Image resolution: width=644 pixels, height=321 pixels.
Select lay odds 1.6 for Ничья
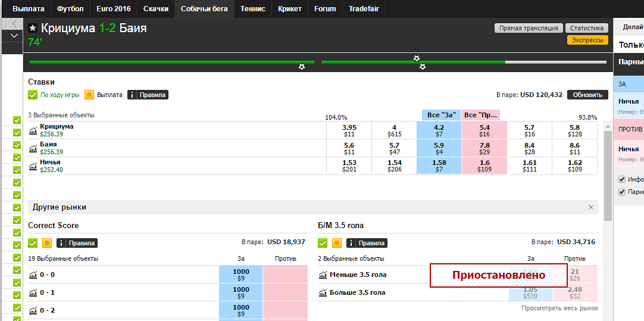(x=484, y=166)
